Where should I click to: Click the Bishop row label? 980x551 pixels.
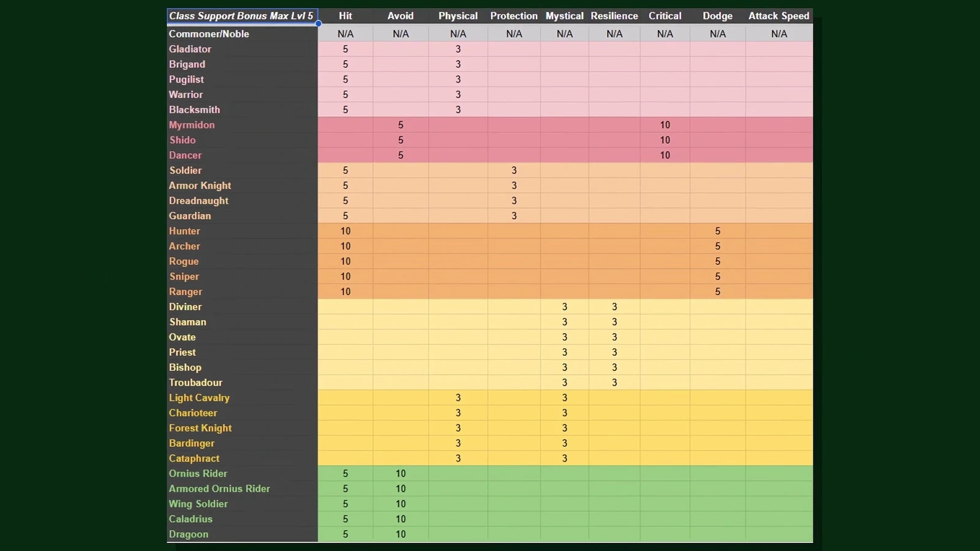pos(185,367)
